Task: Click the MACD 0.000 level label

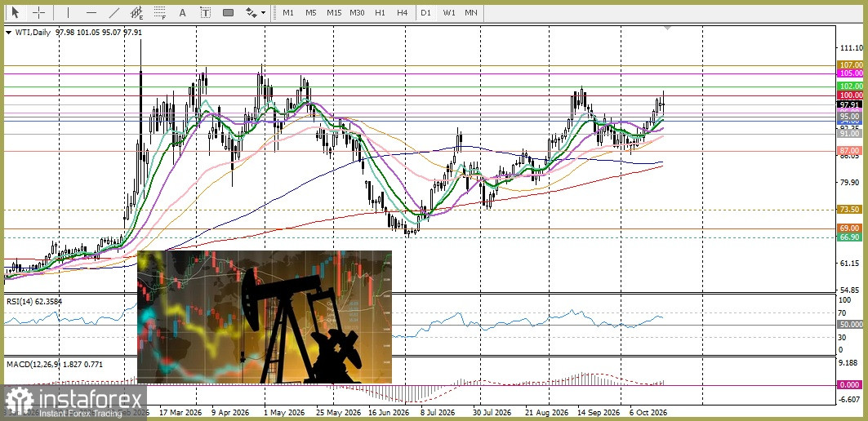Action: [851, 385]
